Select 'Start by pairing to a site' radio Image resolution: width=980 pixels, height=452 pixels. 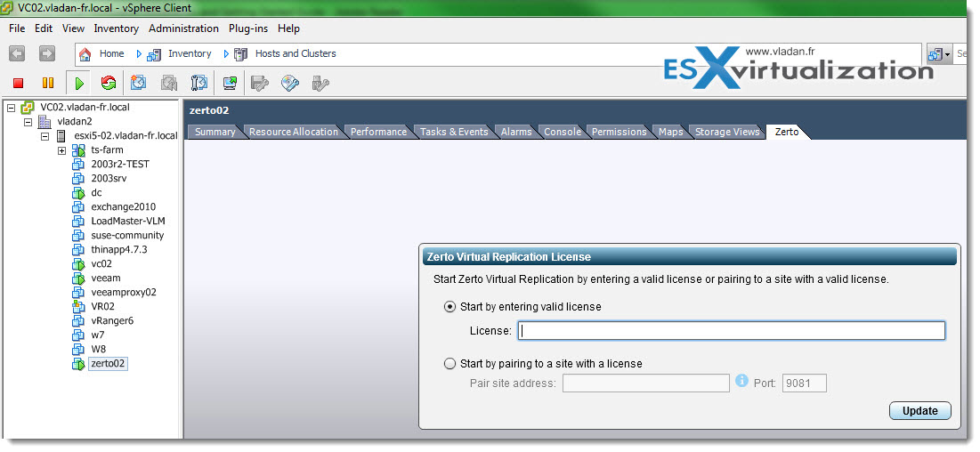tap(450, 363)
